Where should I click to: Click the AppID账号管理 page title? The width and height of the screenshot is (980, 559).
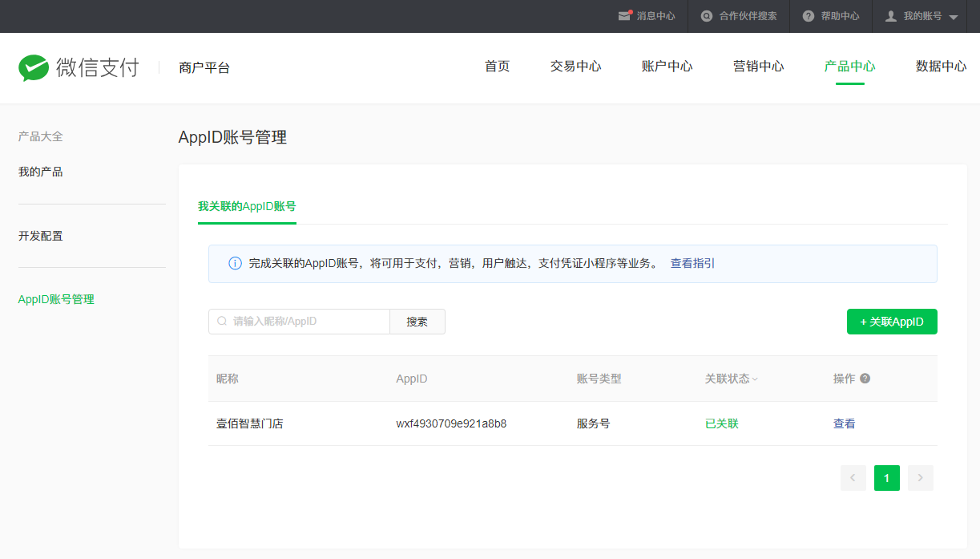point(232,137)
